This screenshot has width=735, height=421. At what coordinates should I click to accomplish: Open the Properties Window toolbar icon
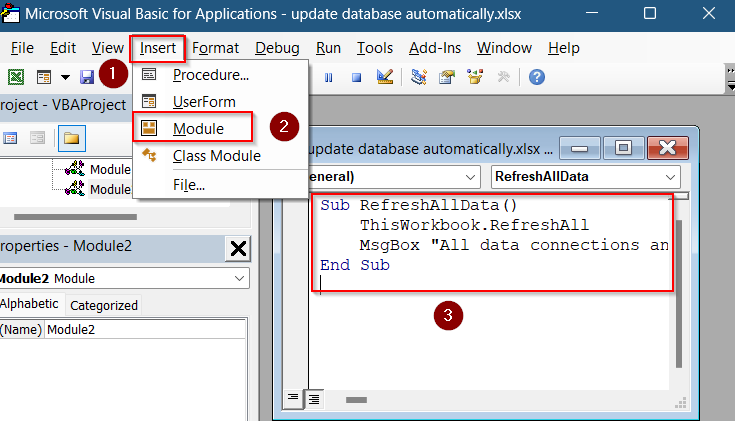[447, 77]
